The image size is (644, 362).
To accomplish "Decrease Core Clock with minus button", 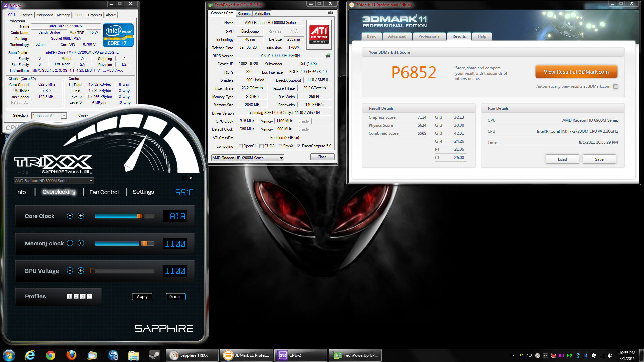I will pyautogui.click(x=70, y=216).
